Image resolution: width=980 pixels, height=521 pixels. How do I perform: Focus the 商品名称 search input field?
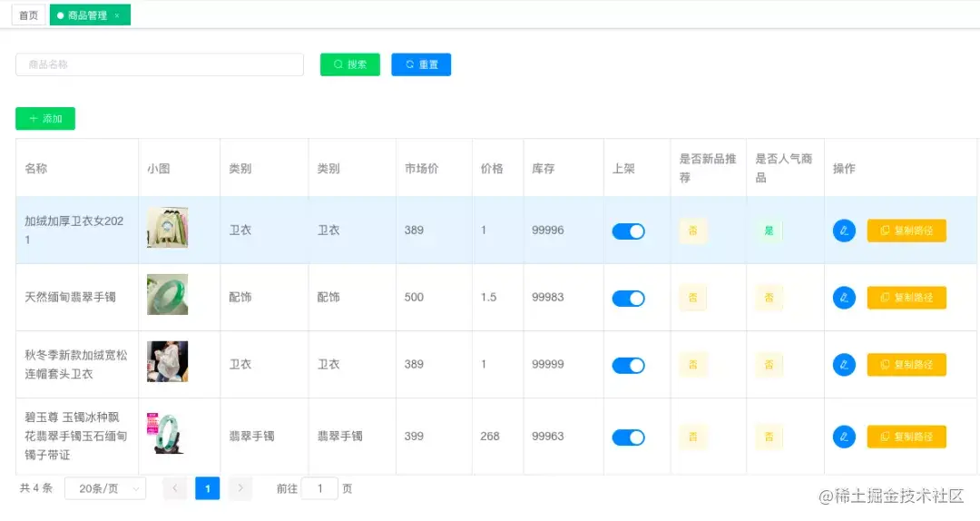click(160, 64)
